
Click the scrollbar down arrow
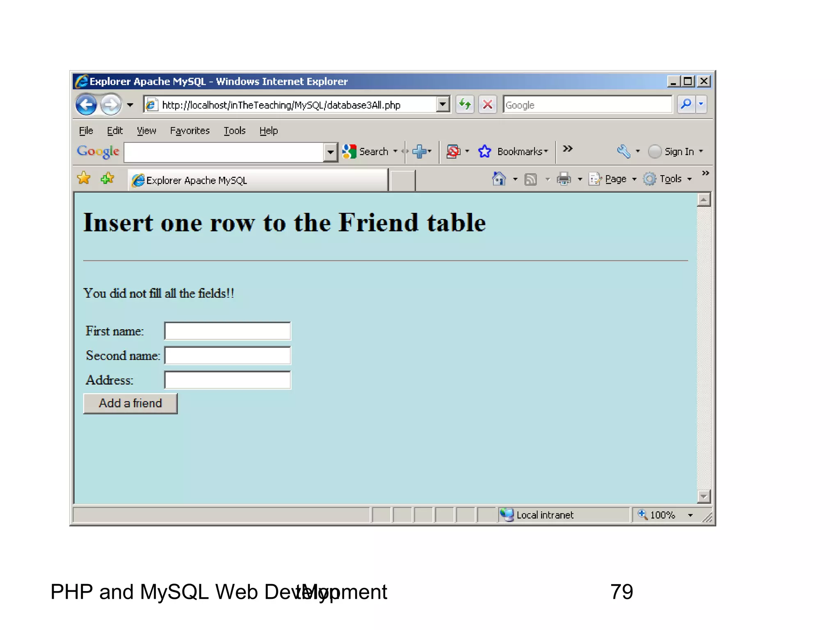(x=704, y=496)
